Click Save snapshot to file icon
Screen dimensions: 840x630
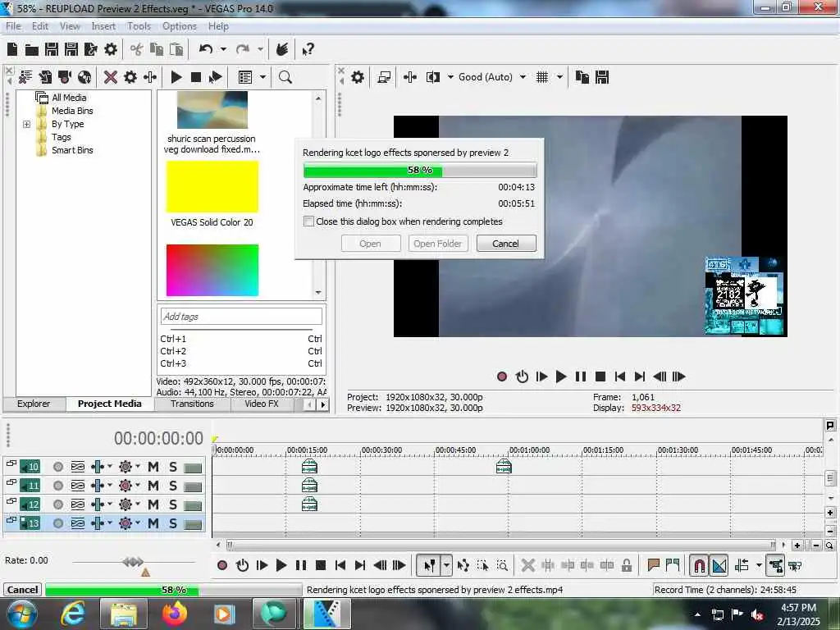[602, 77]
